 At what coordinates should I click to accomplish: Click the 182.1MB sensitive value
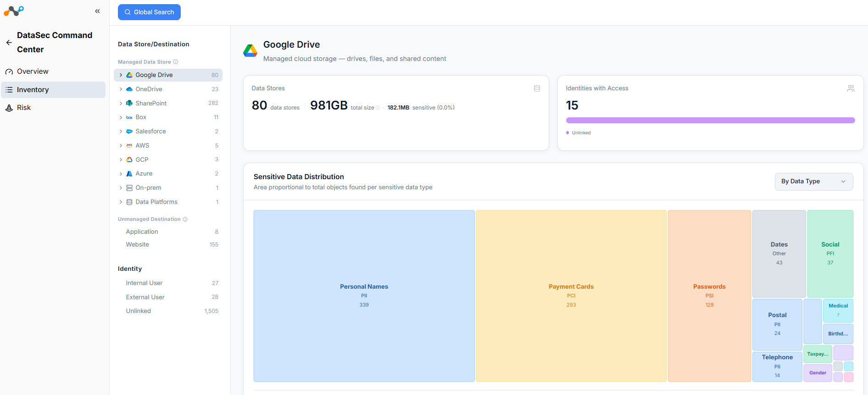(398, 108)
